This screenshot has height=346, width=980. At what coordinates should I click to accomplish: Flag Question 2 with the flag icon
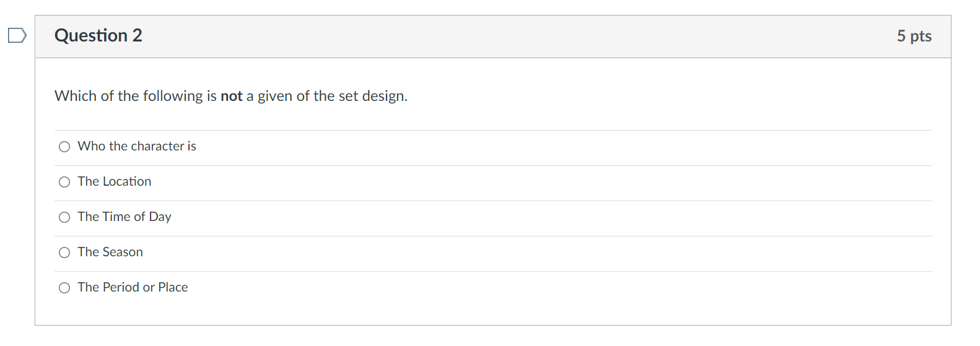17,35
